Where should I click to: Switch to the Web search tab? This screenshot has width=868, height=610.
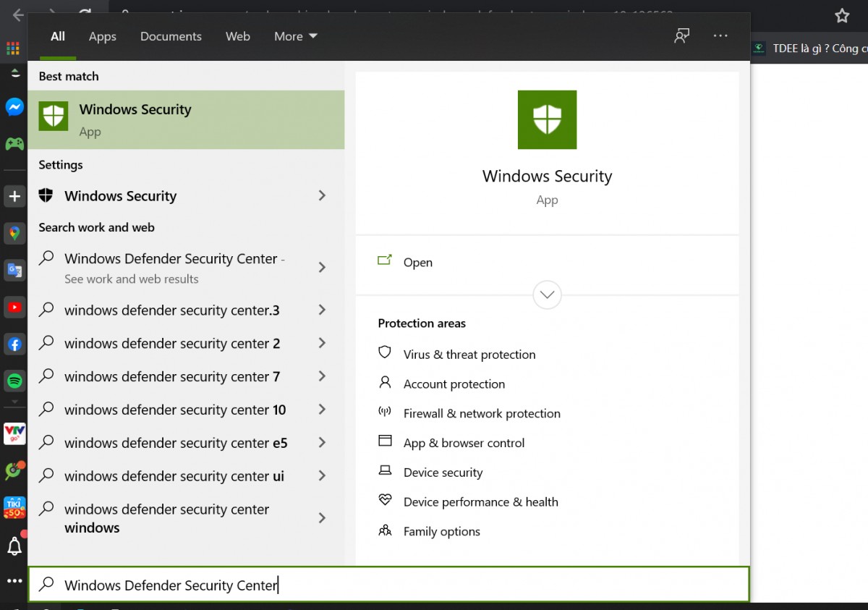coord(237,36)
